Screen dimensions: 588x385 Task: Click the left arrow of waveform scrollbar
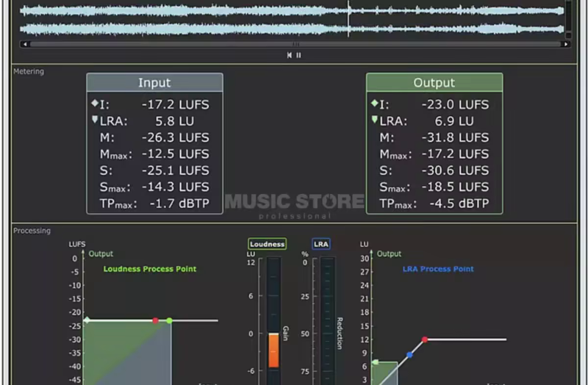pyautogui.click(x=24, y=44)
